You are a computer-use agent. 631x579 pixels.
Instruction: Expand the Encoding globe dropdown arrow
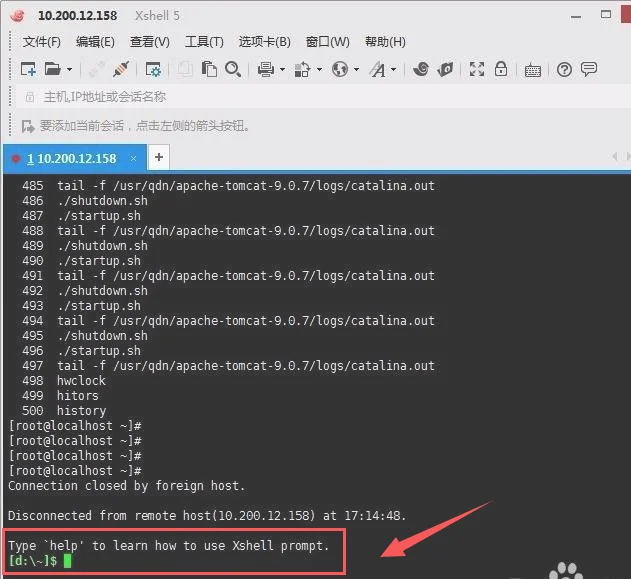[356, 70]
